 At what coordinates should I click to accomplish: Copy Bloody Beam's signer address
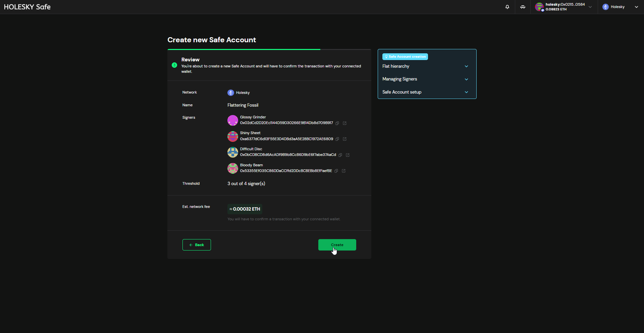(336, 171)
